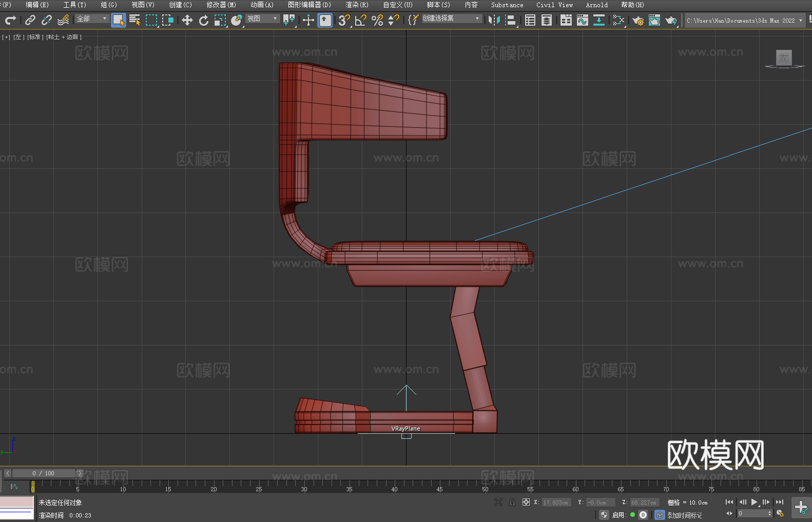
Task: Click the ViewCube in the viewport
Action: pos(784,58)
